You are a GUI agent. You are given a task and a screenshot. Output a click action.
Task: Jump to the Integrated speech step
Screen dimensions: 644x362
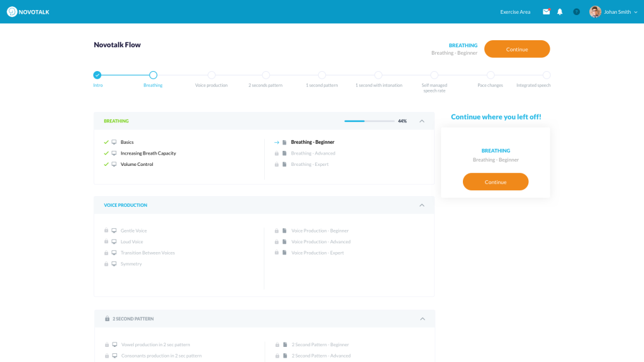tap(547, 75)
